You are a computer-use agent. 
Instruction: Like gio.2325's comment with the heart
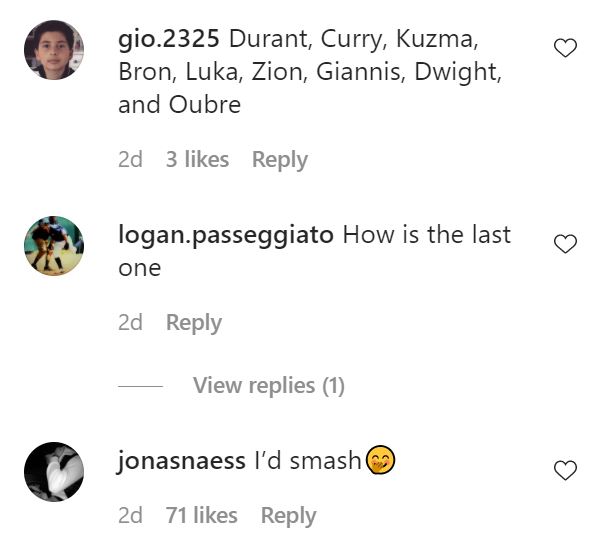point(565,47)
